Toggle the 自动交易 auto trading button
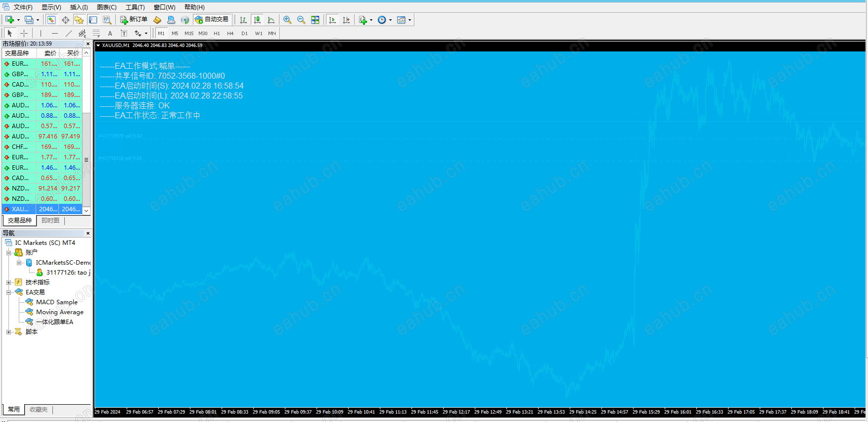Screen dimensions: 868x422 pos(212,20)
